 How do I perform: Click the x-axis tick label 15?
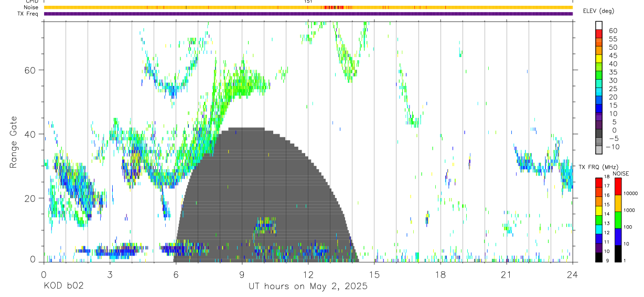click(x=374, y=274)
